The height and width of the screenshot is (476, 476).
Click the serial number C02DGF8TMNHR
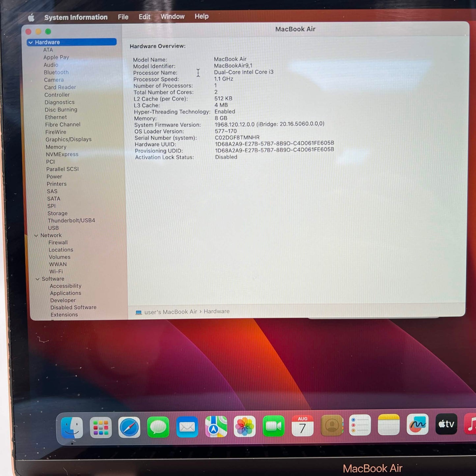[x=237, y=137]
